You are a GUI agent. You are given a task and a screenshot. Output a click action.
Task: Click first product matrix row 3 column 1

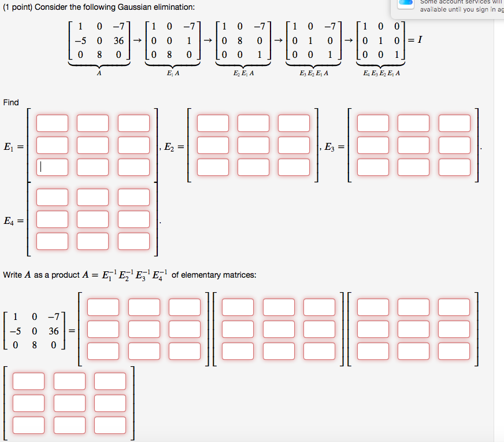(x=103, y=351)
